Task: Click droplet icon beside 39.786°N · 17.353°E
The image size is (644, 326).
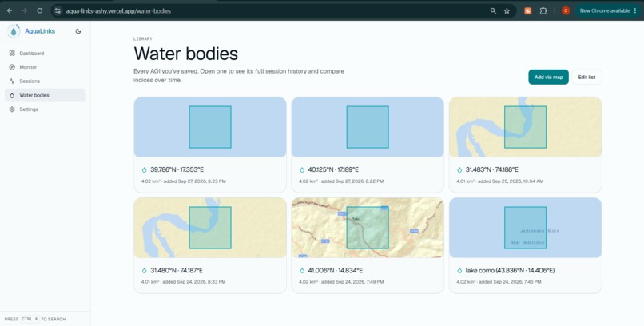Action: (144, 170)
